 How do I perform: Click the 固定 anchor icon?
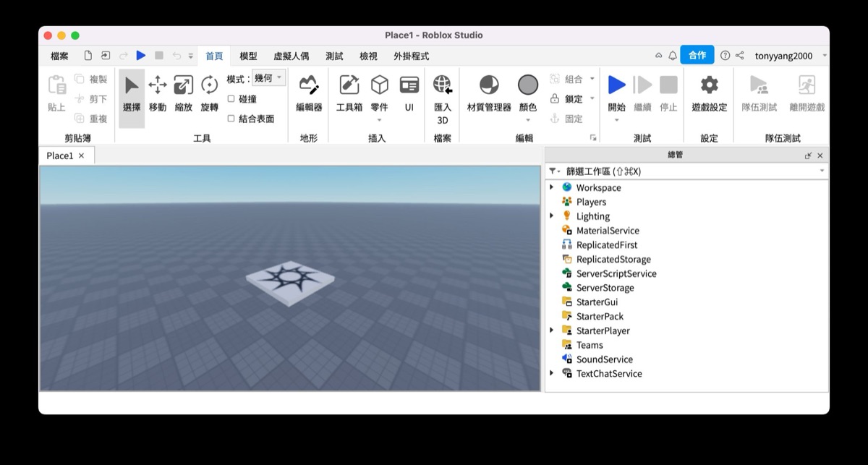point(555,118)
